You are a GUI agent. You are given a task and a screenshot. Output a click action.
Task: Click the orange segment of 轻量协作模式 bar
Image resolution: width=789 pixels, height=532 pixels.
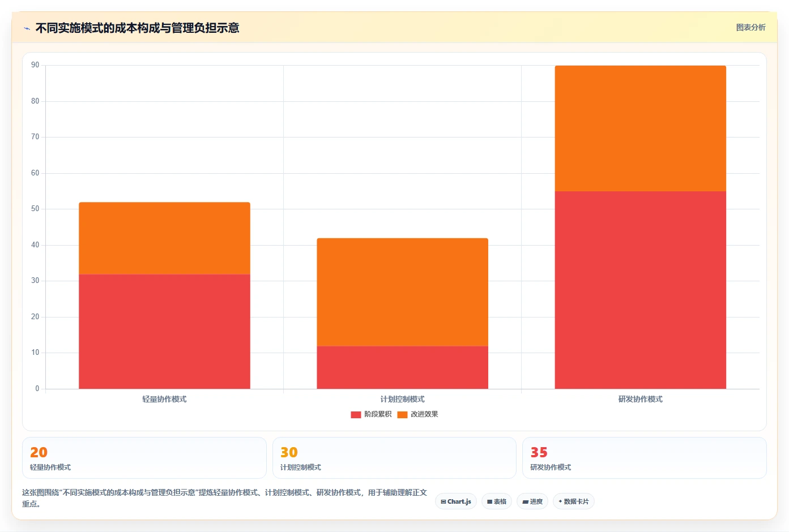click(164, 238)
